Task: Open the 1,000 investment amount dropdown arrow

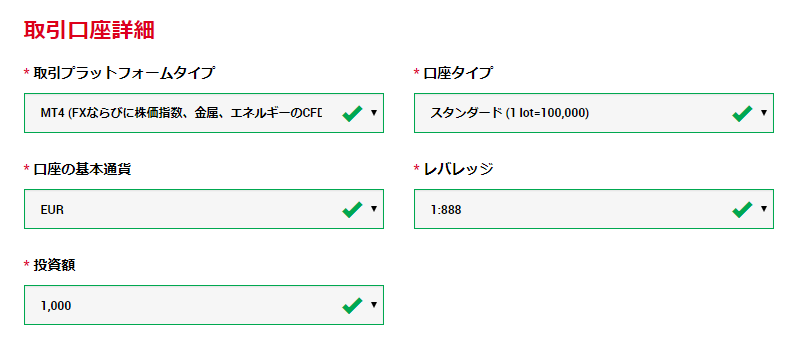Action: (x=374, y=305)
